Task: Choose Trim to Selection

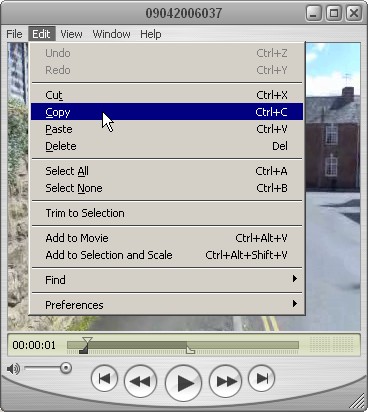Action: 167,213
